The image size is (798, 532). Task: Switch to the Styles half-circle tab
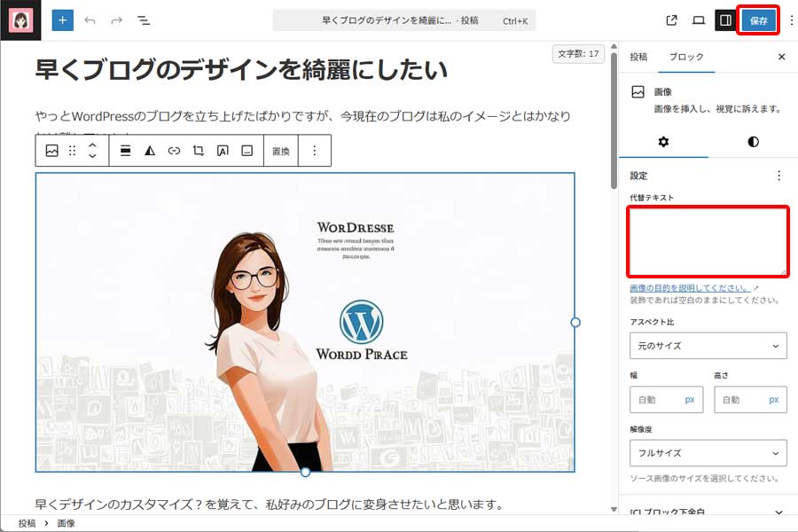(753, 142)
